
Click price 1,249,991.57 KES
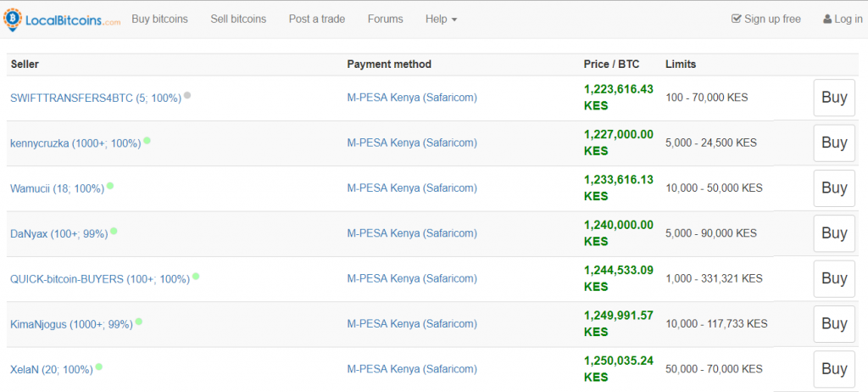[x=618, y=324]
